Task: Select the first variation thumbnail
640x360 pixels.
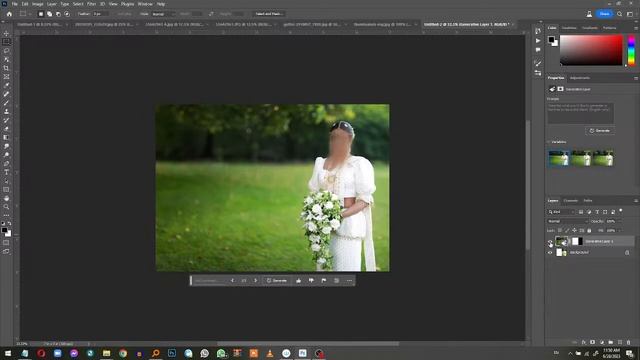Action: coord(559,158)
